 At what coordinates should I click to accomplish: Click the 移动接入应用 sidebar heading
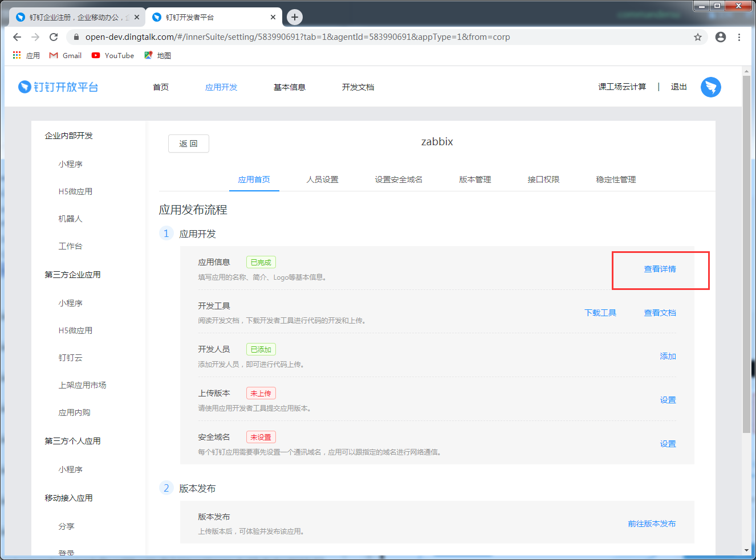click(x=69, y=498)
